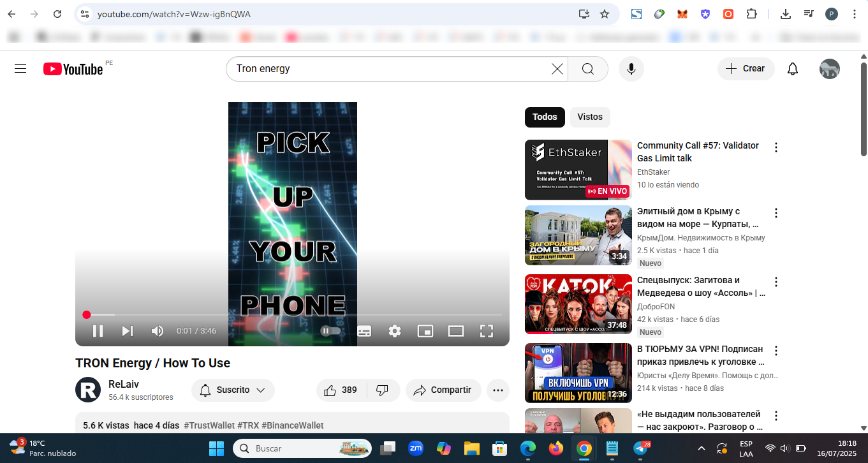Open the blue shield extension
The width and height of the screenshot is (868, 463).
click(x=705, y=14)
